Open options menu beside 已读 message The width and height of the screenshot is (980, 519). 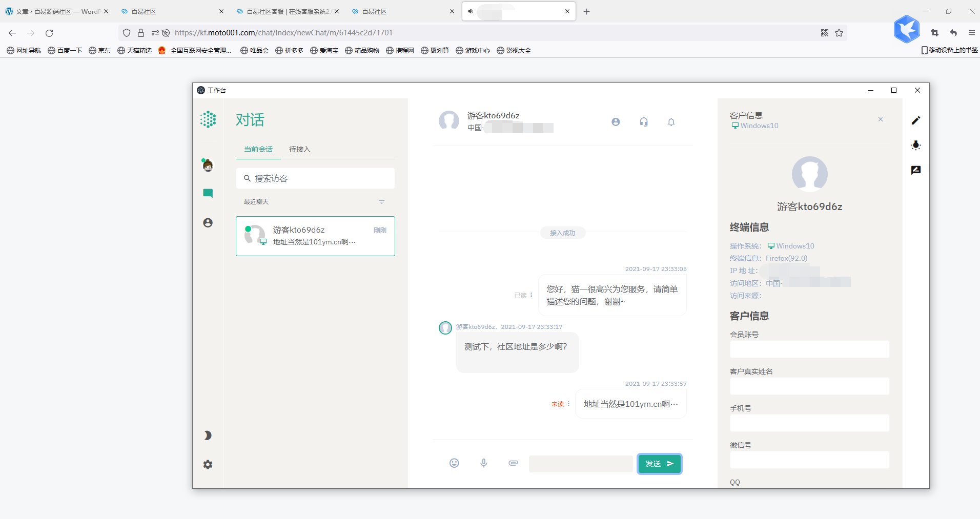(532, 295)
